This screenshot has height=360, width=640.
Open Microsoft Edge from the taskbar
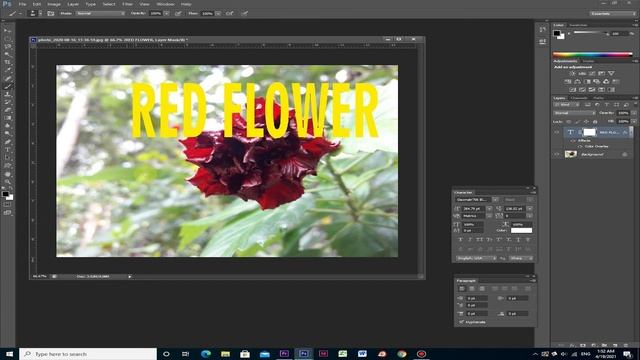(206, 354)
